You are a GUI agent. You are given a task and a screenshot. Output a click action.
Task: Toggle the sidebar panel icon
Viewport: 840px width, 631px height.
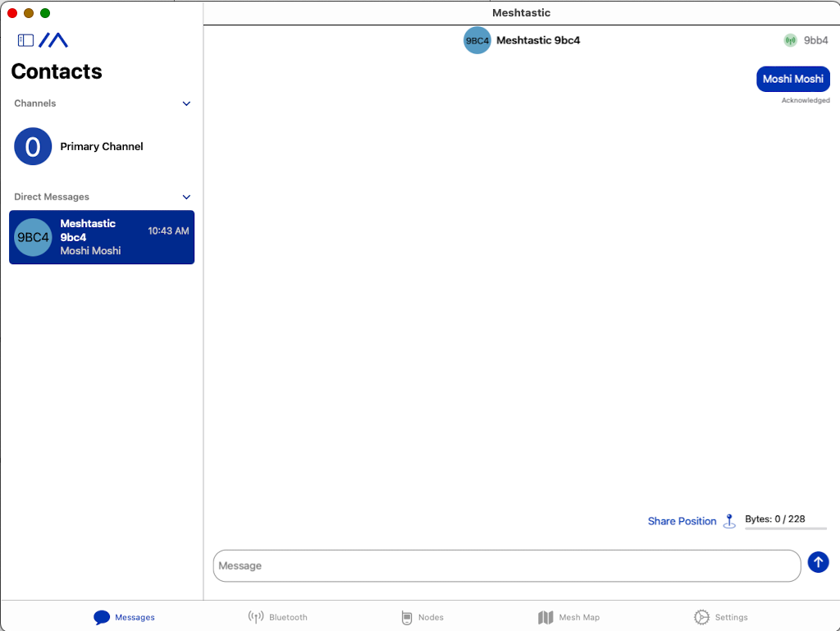click(x=25, y=40)
